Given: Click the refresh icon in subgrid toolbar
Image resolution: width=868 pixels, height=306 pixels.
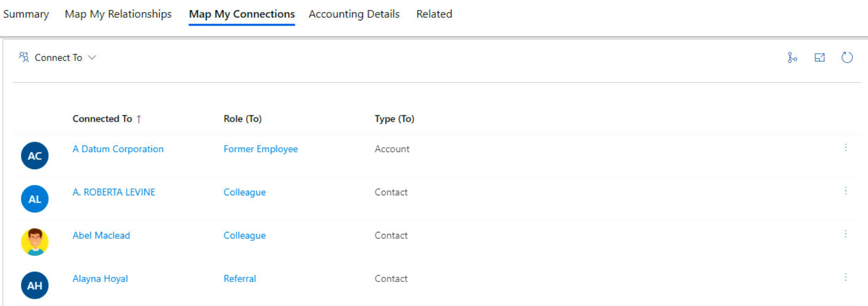Looking at the screenshot, I should coord(847,57).
